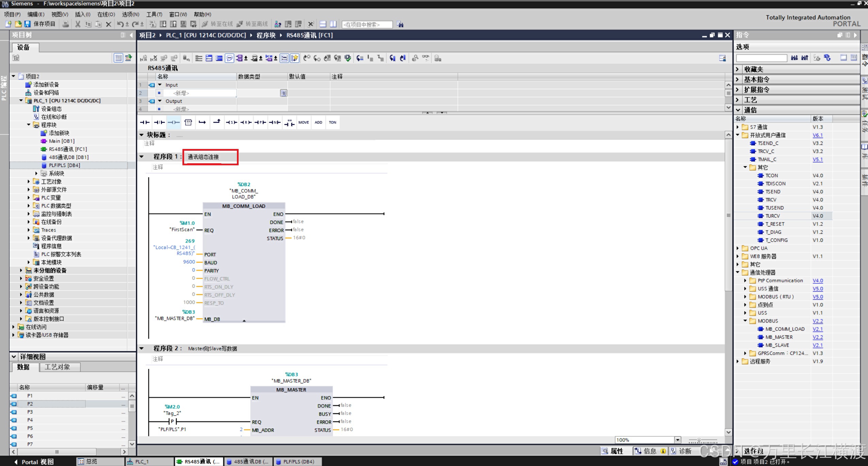Screen dimensions: 868x466
Task: Insert an empty box instruction
Action: (188, 122)
